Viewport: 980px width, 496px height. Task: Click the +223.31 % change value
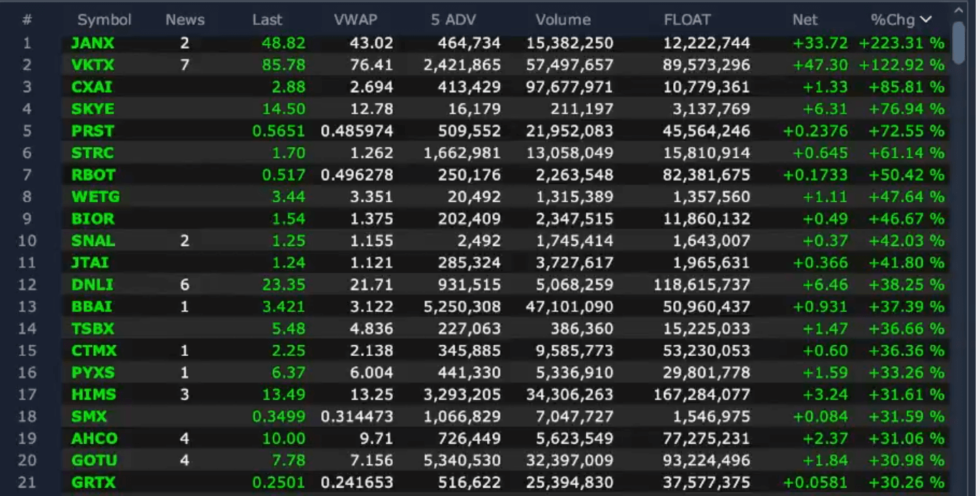pyautogui.click(x=901, y=43)
